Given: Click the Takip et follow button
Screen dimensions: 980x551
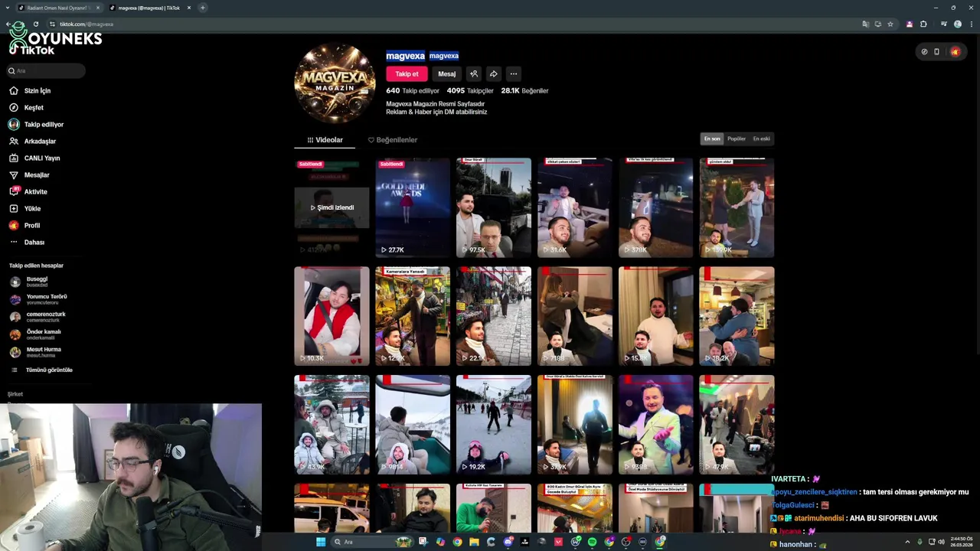Looking at the screenshot, I should 407,73.
